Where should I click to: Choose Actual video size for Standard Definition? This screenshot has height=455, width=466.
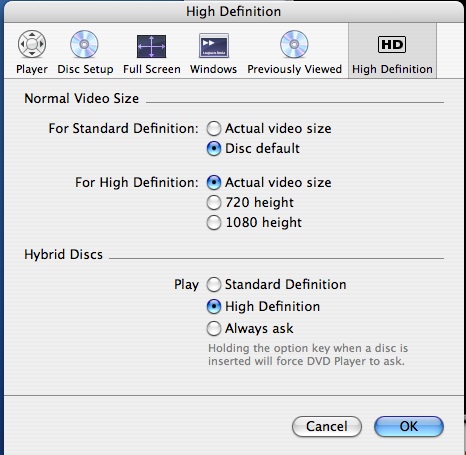214,129
